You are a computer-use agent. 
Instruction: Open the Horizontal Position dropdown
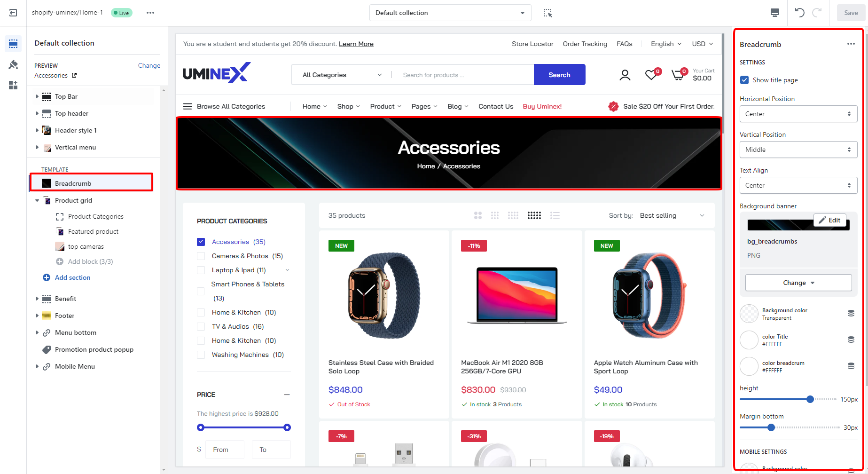click(798, 114)
